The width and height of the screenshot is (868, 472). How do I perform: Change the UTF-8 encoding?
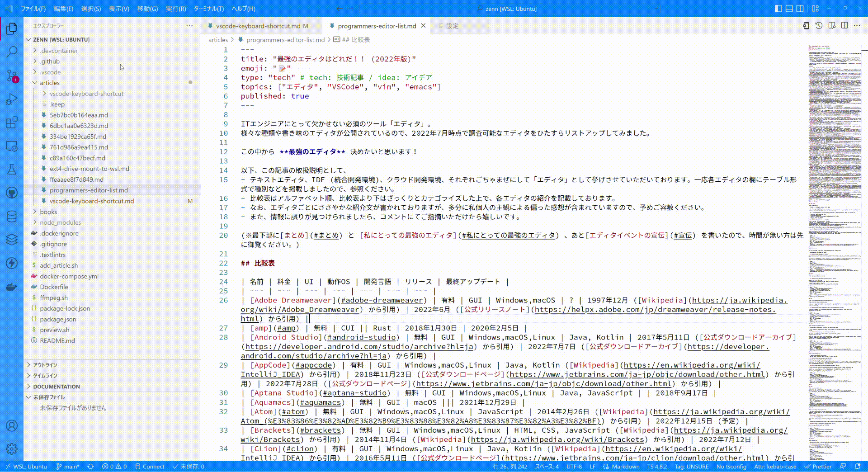[574, 467]
